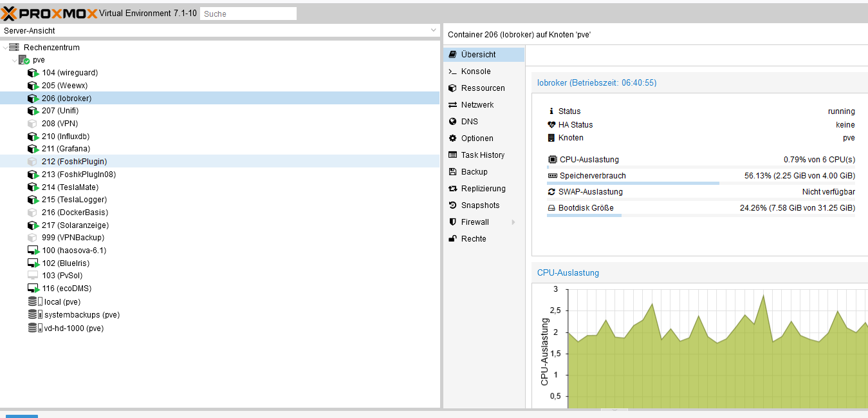Click the '0.79% von 6 CPU(s)' value
Screen dimensions: 868x418
pyautogui.click(x=819, y=160)
